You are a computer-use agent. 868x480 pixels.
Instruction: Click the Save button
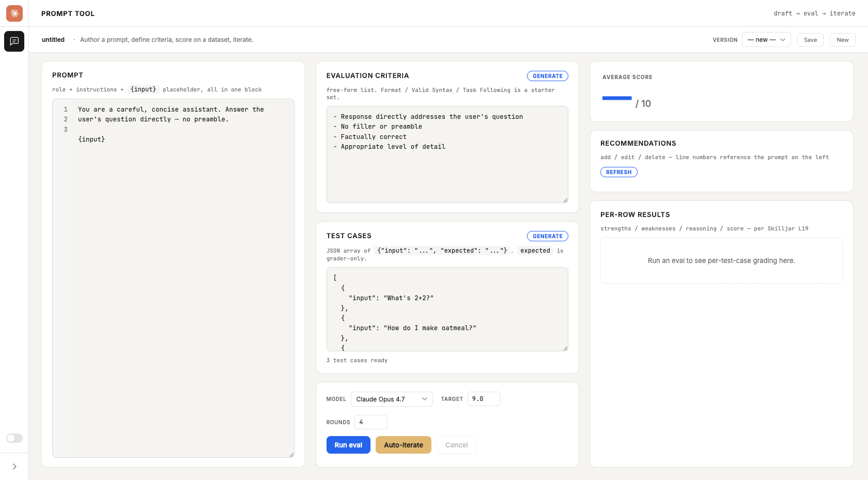(x=810, y=40)
